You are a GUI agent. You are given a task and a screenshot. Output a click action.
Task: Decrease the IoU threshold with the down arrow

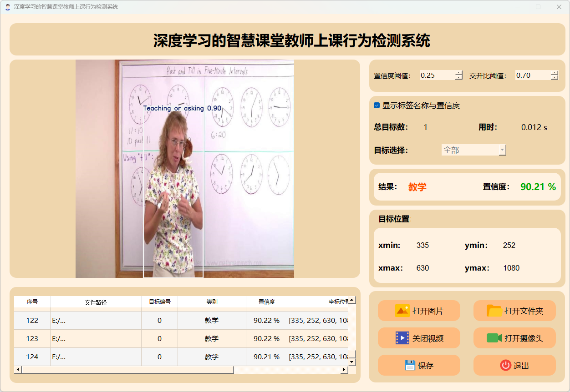[x=554, y=78]
